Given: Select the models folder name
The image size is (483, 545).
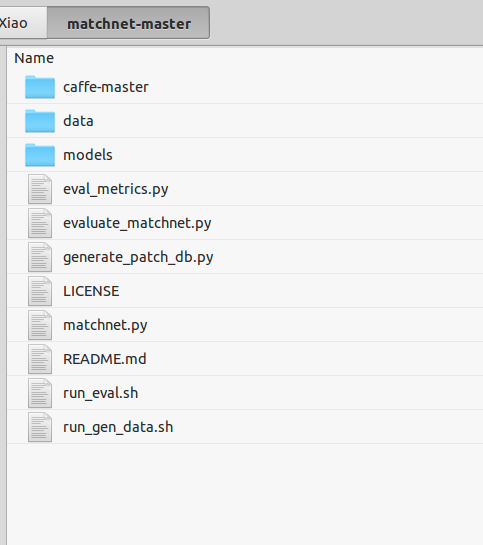Looking at the screenshot, I should (88, 155).
